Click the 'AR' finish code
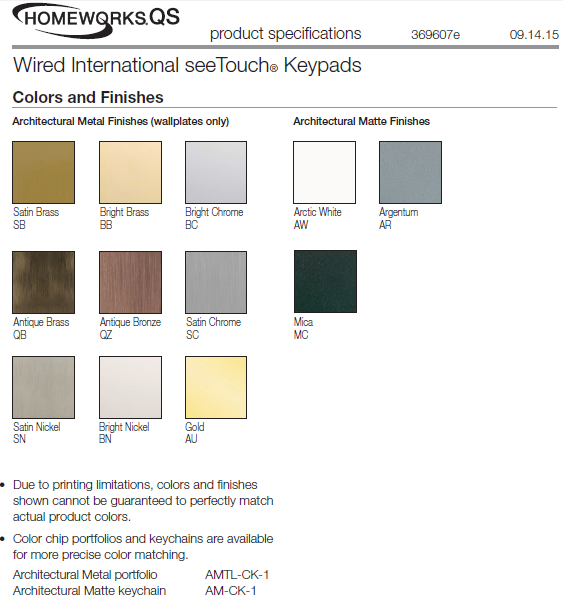This screenshot has height=604, width=563. tap(385, 225)
